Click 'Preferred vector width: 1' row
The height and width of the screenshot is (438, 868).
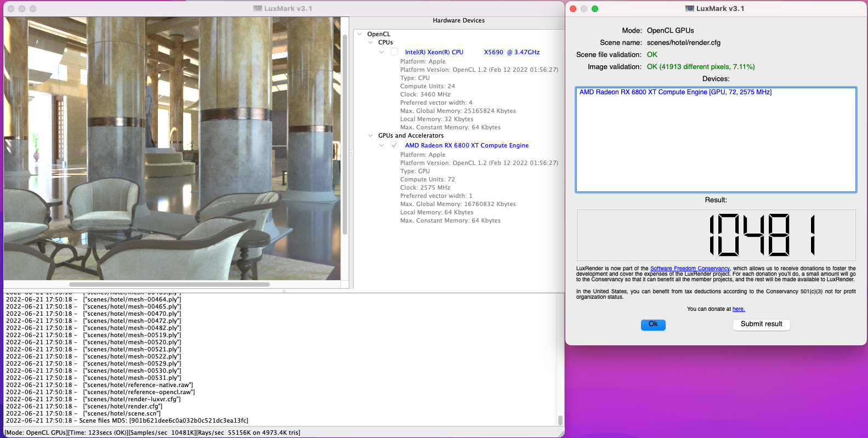[436, 196]
